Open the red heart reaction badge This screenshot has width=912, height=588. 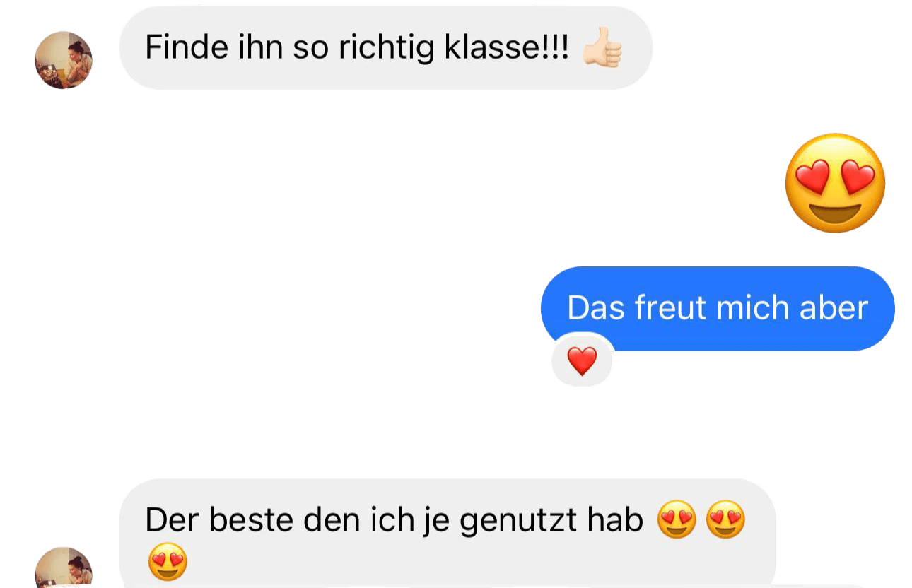tap(582, 361)
